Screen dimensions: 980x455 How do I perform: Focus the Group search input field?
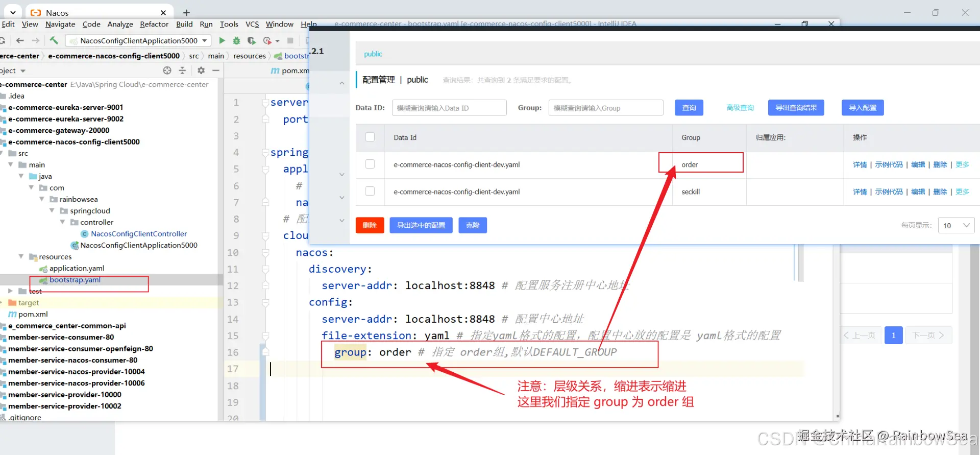pos(606,108)
